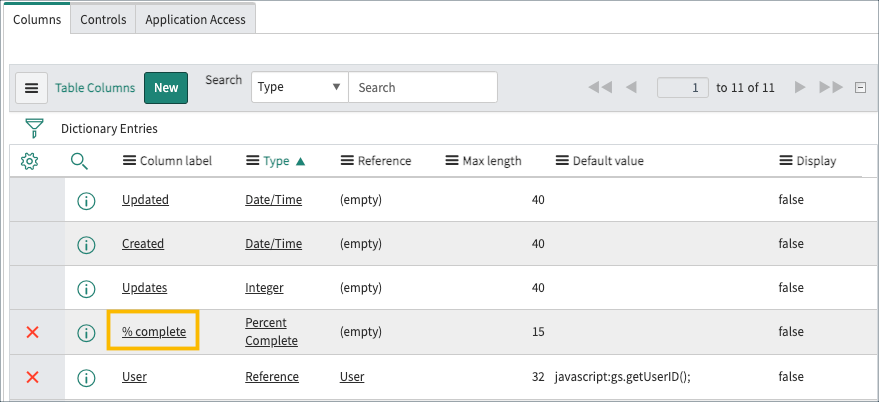The width and height of the screenshot is (879, 402).
Task: Click the page number input box
Action: (x=683, y=88)
